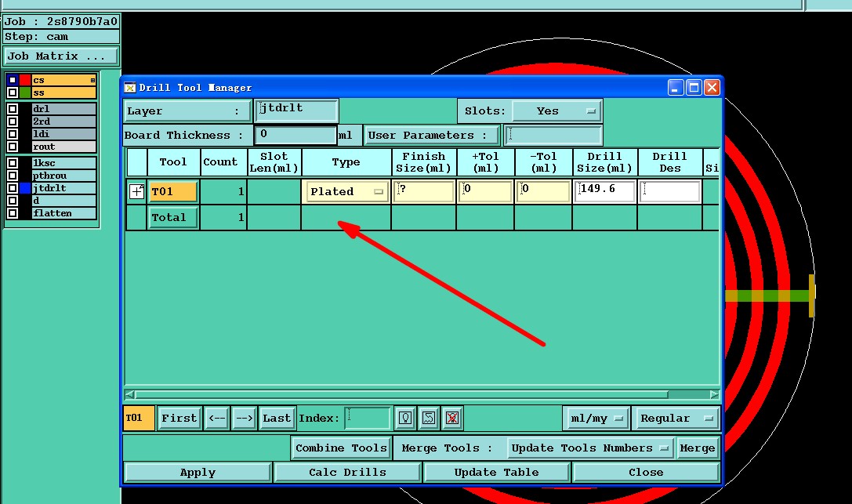Click the Index input field

tap(368, 419)
